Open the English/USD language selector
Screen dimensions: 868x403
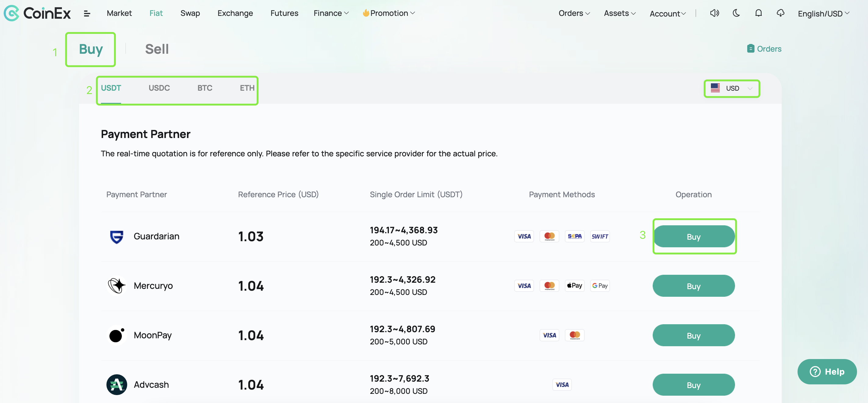pos(823,13)
